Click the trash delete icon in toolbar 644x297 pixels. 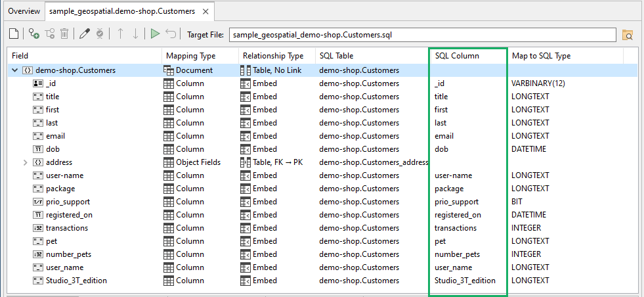64,34
